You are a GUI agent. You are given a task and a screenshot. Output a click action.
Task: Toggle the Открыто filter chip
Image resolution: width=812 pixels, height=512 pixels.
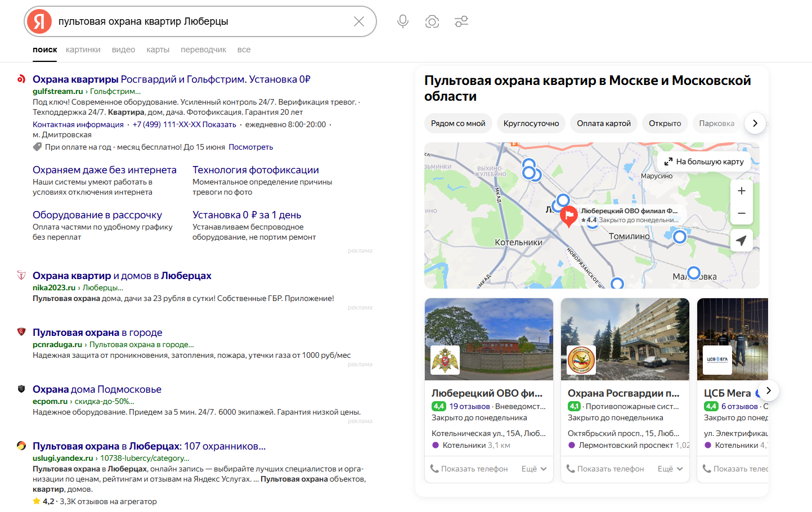coord(665,123)
